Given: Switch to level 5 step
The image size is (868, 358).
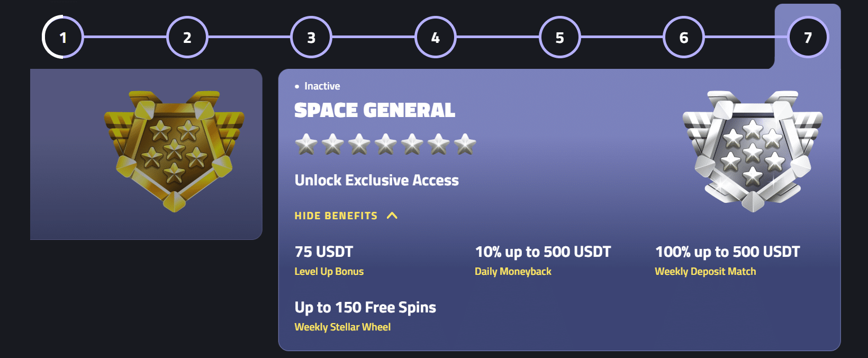Looking at the screenshot, I should point(559,37).
